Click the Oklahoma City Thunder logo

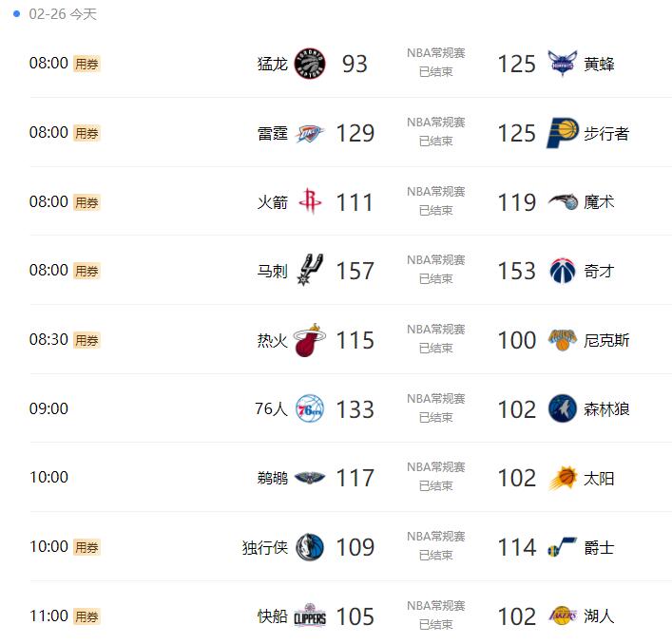coord(310,133)
